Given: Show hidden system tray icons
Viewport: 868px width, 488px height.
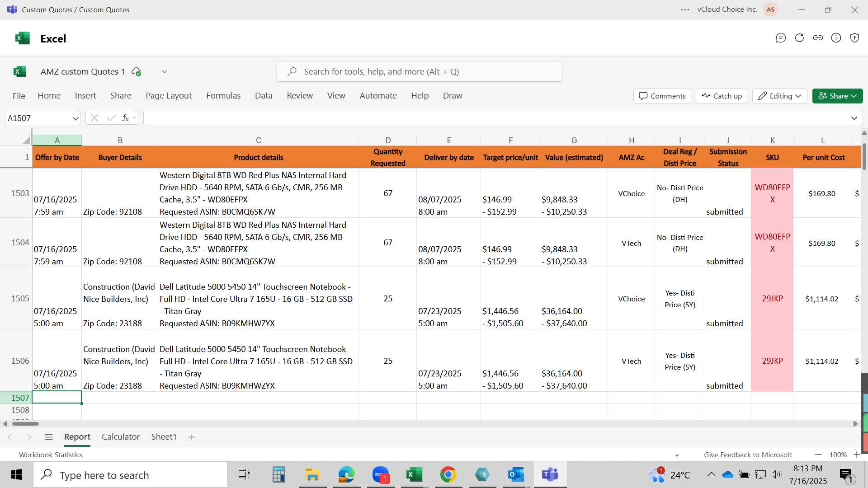Looking at the screenshot, I should pyautogui.click(x=711, y=474).
